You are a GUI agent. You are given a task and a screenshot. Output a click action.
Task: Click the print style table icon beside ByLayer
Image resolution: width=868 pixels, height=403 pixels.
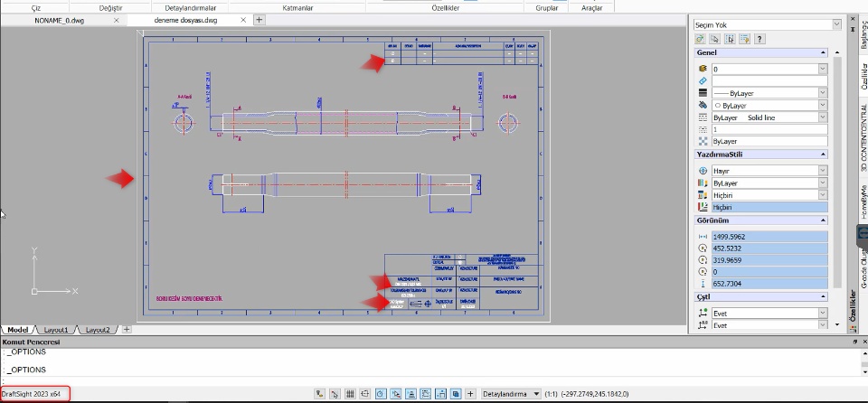[x=703, y=183]
